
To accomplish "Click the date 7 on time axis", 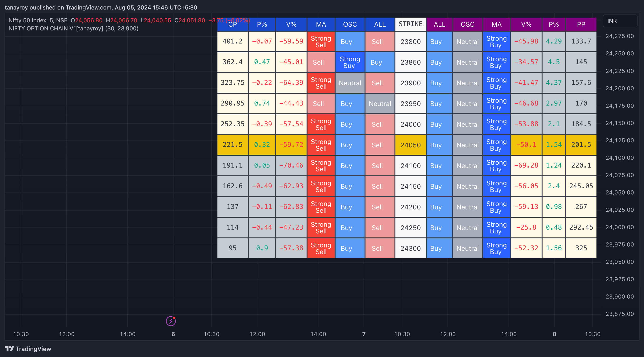I will [x=364, y=334].
